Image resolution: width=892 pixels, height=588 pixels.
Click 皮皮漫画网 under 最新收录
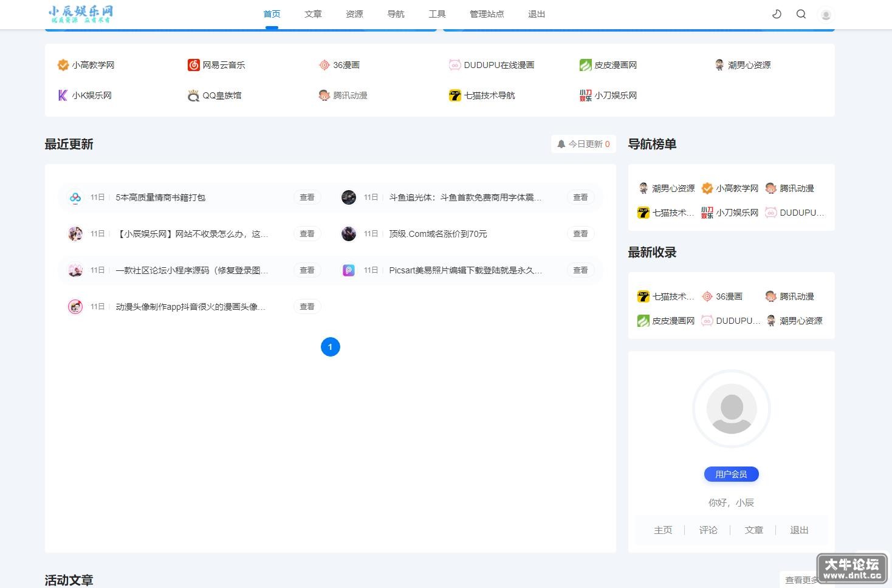coord(666,321)
